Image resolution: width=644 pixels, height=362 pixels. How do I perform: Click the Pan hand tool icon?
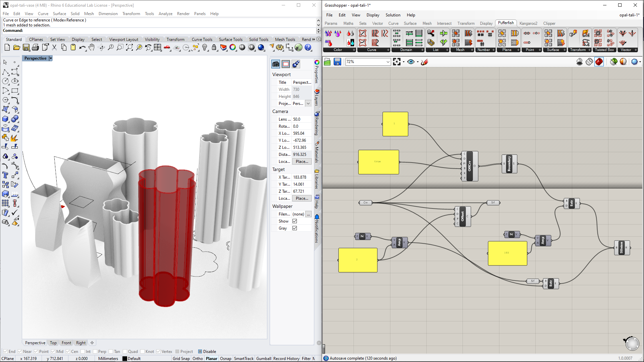[x=92, y=48]
